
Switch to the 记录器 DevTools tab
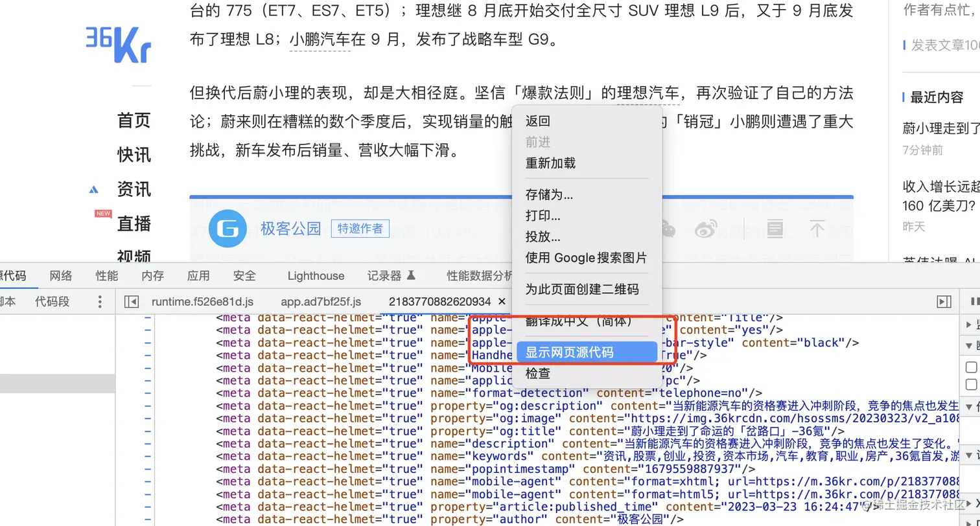click(x=384, y=275)
